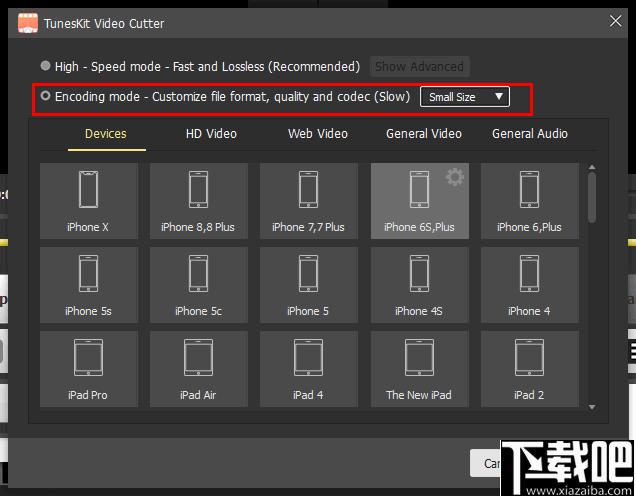The height and width of the screenshot is (496, 636).
Task: Select the iPhone X device preset
Action: point(88,201)
